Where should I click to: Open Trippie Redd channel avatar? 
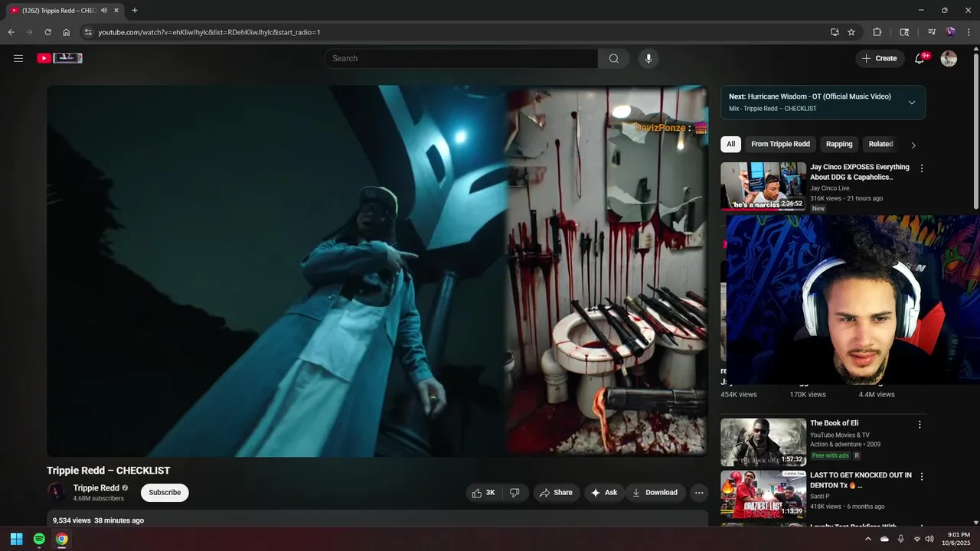point(56,492)
